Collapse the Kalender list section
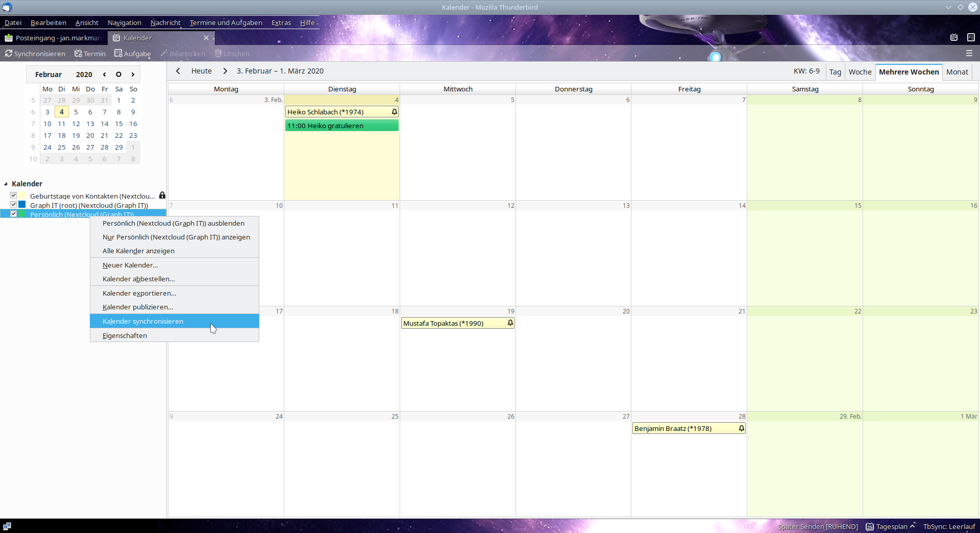 (6, 184)
